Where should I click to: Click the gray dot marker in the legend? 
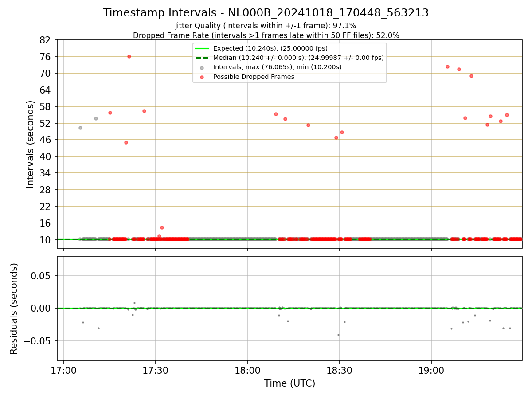pos(202,67)
